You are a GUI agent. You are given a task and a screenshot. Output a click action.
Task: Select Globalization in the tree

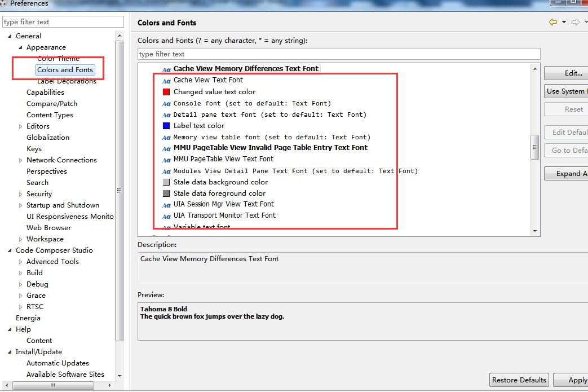48,137
